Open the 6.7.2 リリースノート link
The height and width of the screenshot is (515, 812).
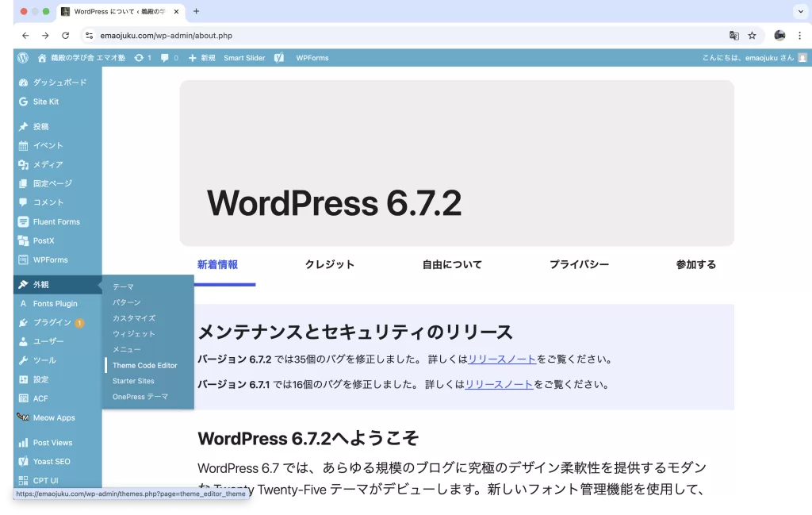[x=502, y=359]
